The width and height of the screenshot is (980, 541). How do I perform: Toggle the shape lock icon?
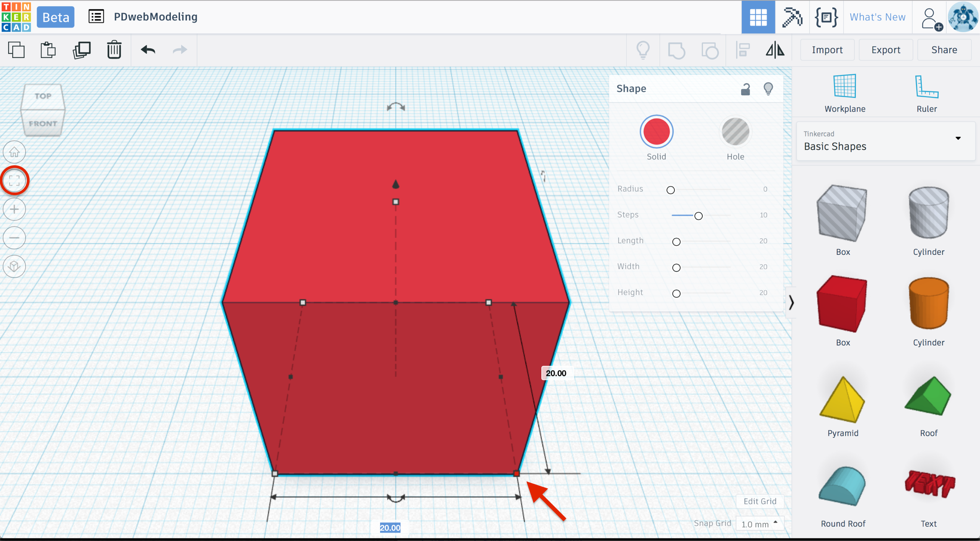click(x=745, y=89)
